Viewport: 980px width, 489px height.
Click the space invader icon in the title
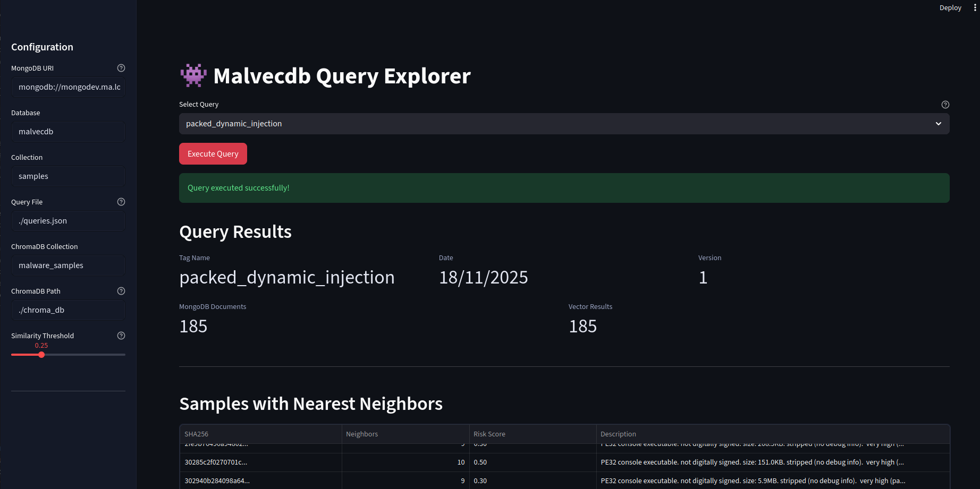pyautogui.click(x=192, y=75)
